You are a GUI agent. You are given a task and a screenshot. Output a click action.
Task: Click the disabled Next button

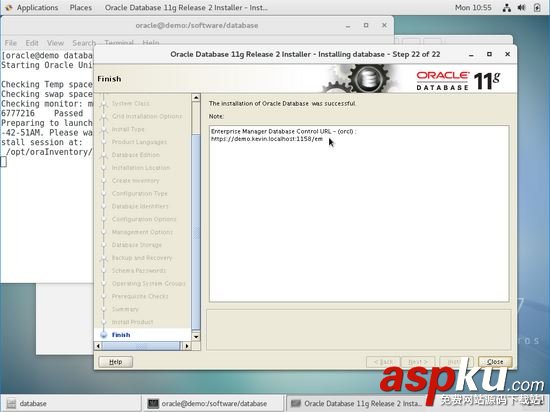coord(418,362)
